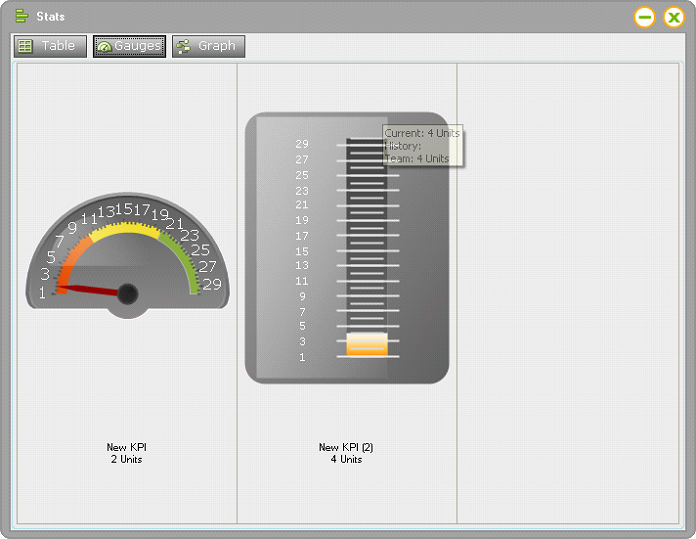Click the tooltip showing Current: 4 Units

click(424, 146)
